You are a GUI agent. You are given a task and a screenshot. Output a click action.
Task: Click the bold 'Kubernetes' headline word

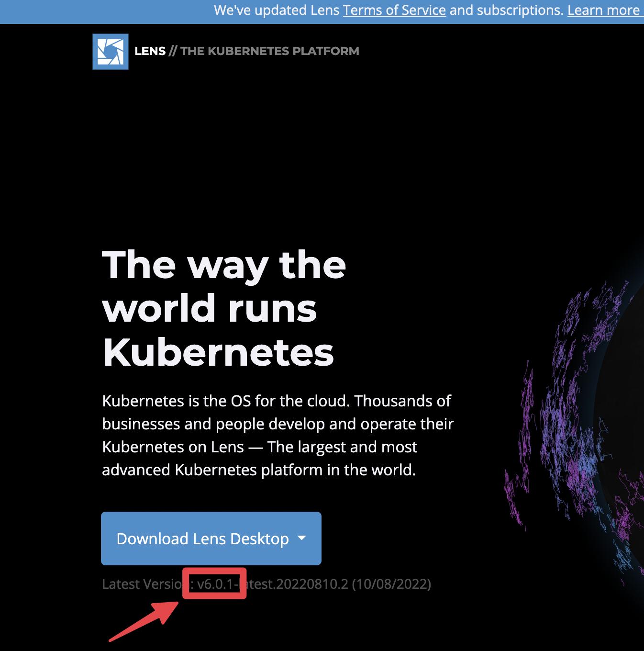[218, 352]
